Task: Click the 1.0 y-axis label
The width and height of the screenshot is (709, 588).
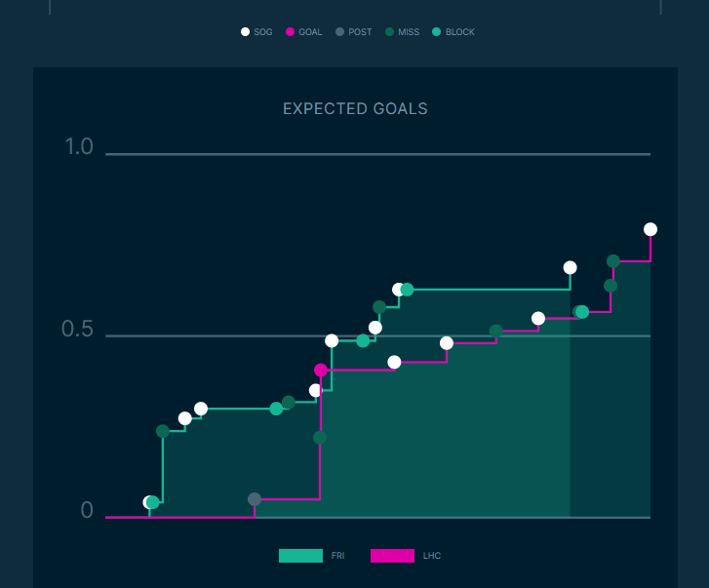Action: (79, 147)
